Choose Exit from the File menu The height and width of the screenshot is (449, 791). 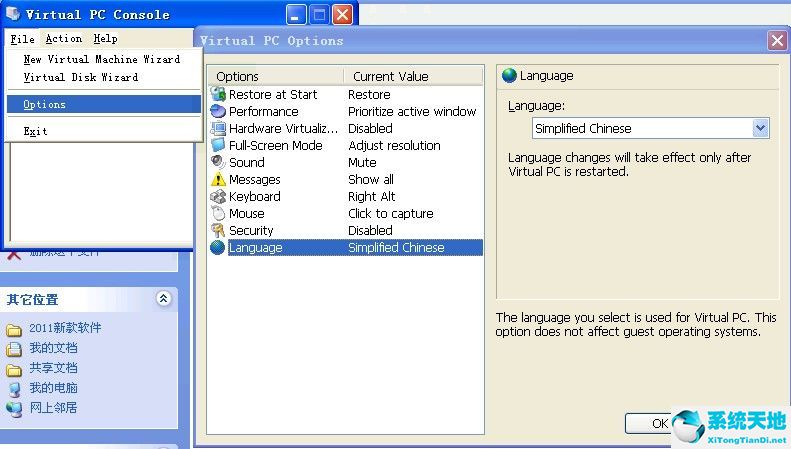pyautogui.click(x=35, y=132)
